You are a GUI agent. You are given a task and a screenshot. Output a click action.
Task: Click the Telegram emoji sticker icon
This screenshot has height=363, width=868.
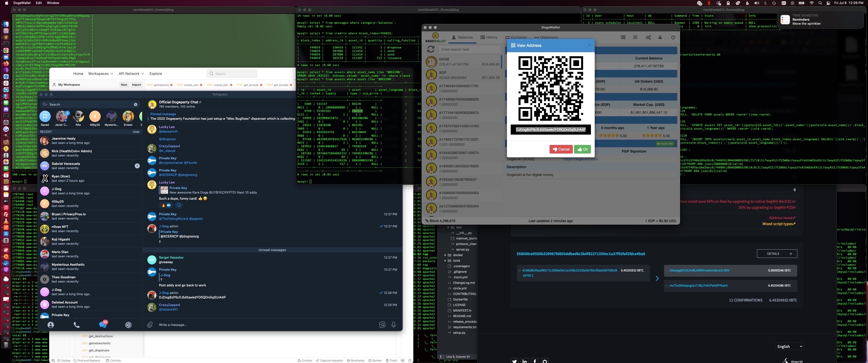(x=382, y=325)
